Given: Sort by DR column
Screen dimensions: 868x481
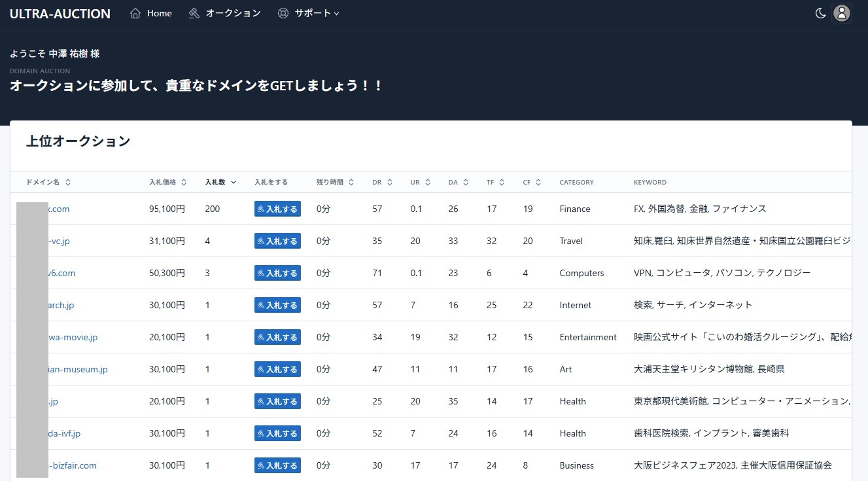Looking at the screenshot, I should pos(382,183).
